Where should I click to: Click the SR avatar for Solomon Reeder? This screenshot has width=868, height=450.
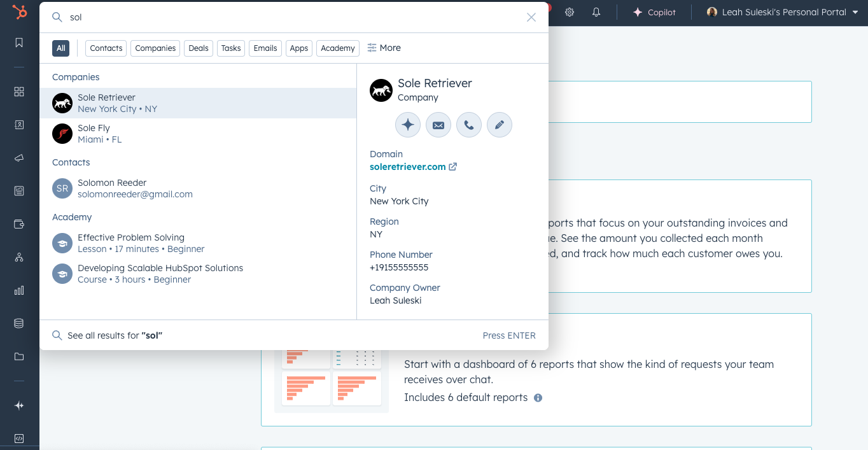[x=62, y=188]
